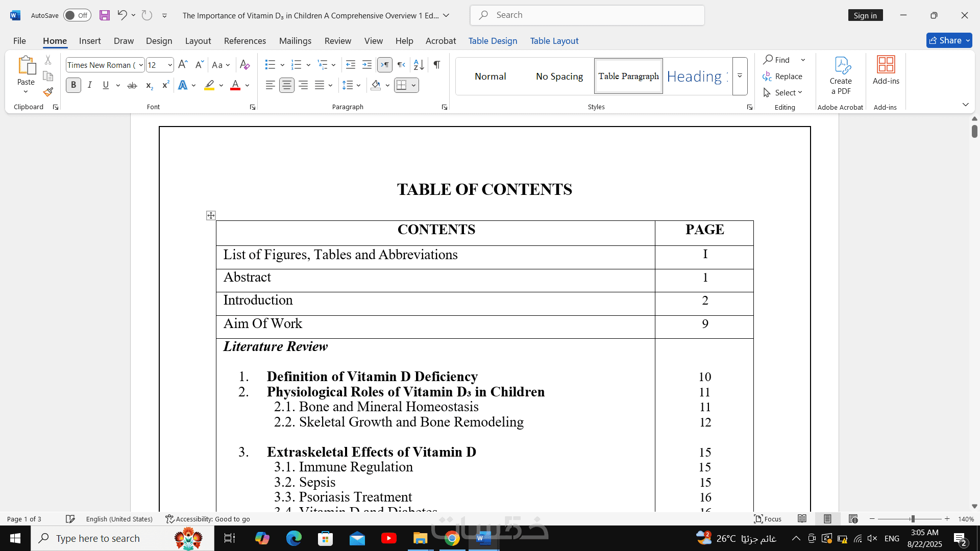The image size is (980, 551).
Task: Click the Search box in title bar
Action: coord(587,15)
